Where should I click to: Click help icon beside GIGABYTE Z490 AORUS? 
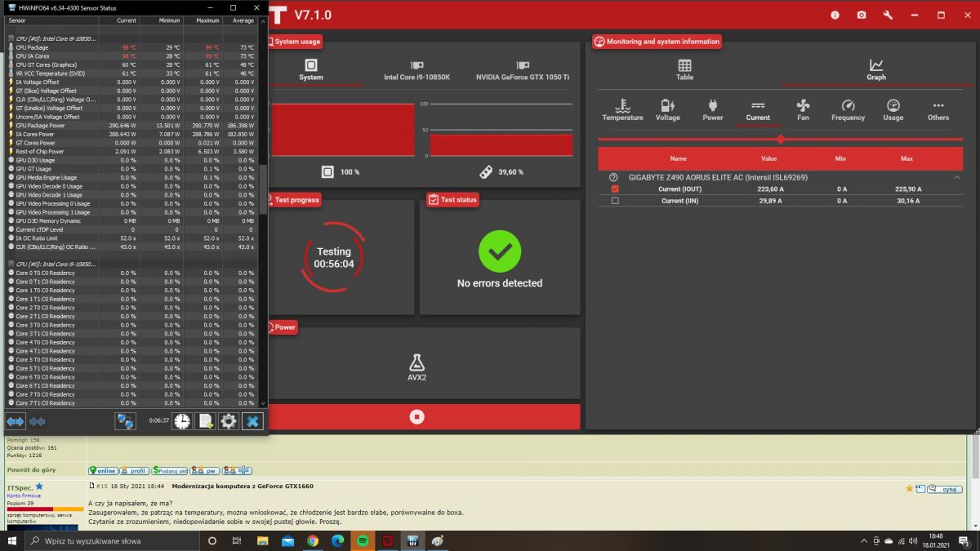coord(613,177)
